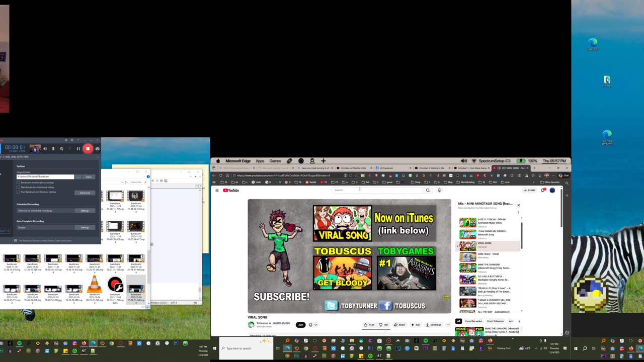
Task: Open the Microsoft Edge menu in menu bar
Action: (x=238, y=161)
